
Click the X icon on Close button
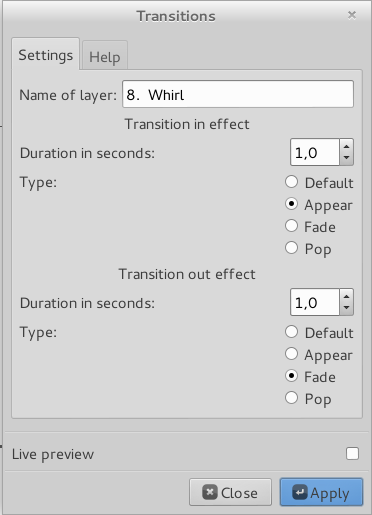[210, 492]
